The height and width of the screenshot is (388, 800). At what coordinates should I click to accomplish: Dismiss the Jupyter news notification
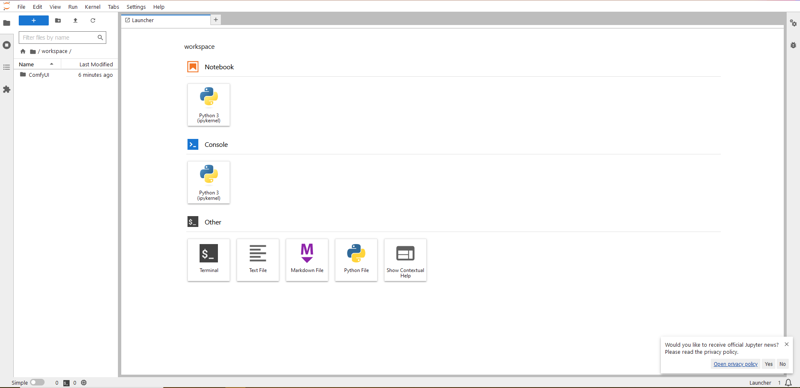(786, 344)
